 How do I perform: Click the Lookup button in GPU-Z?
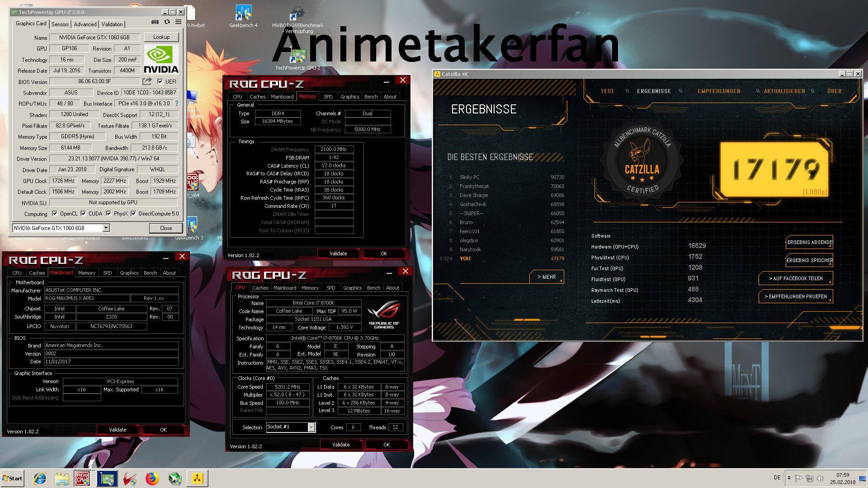coord(161,37)
